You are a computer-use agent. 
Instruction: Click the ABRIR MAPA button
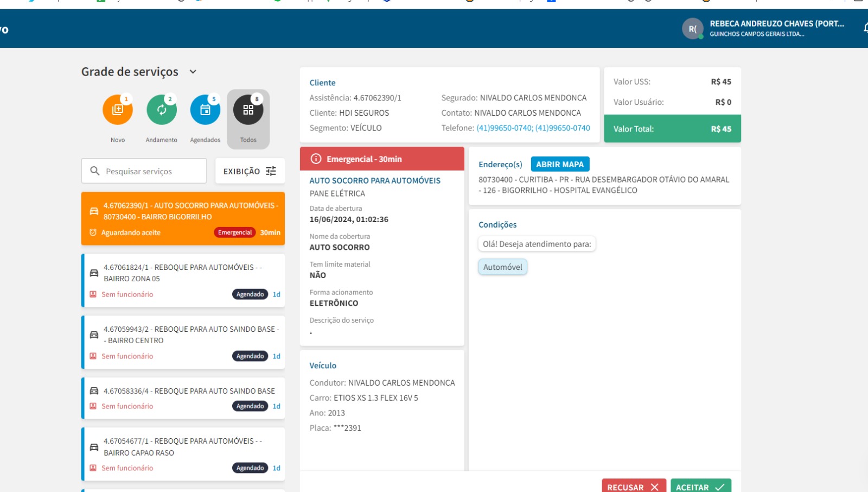[x=559, y=164]
